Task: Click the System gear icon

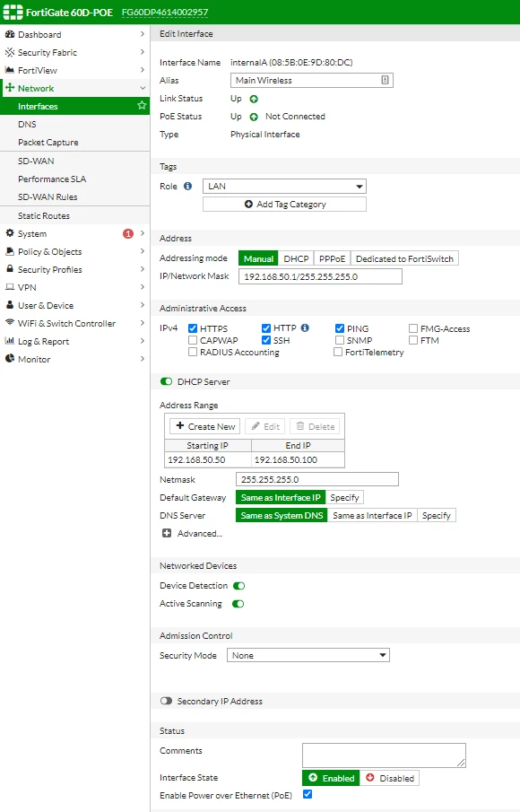Action: click(x=9, y=233)
